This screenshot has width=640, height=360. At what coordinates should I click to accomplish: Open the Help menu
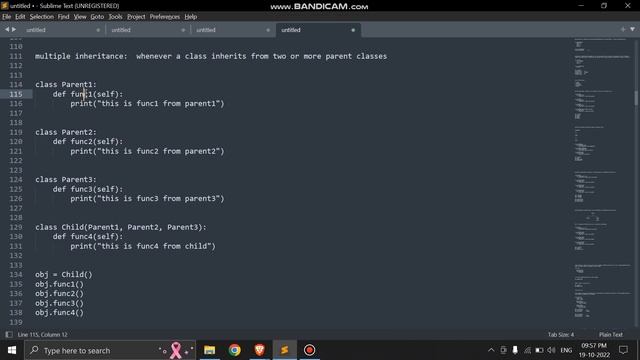point(191,17)
